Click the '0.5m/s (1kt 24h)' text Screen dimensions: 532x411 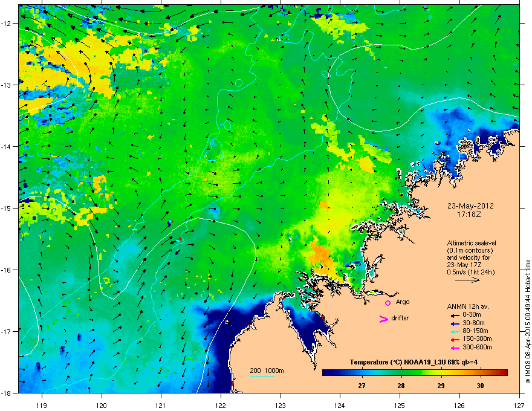470,272
